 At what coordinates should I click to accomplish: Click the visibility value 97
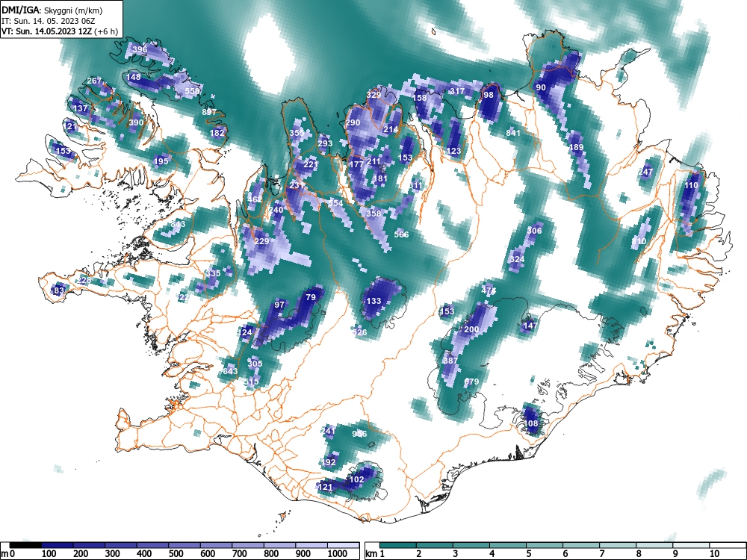click(279, 305)
